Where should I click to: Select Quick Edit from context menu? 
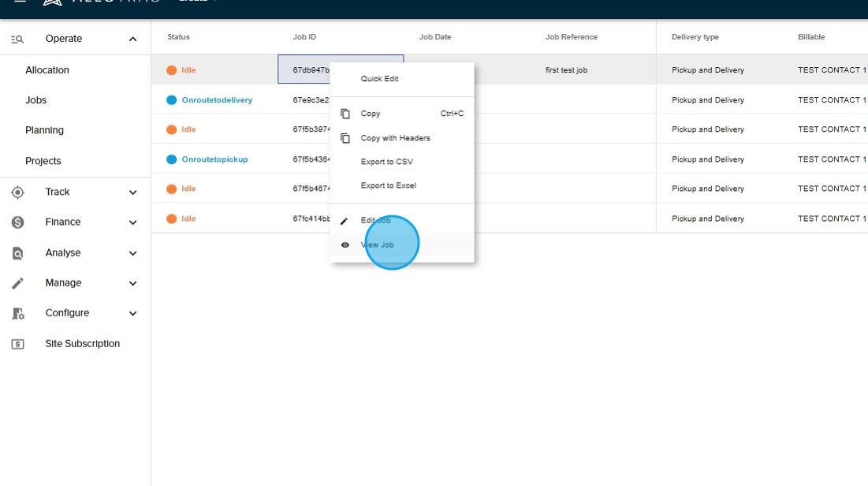pos(379,79)
